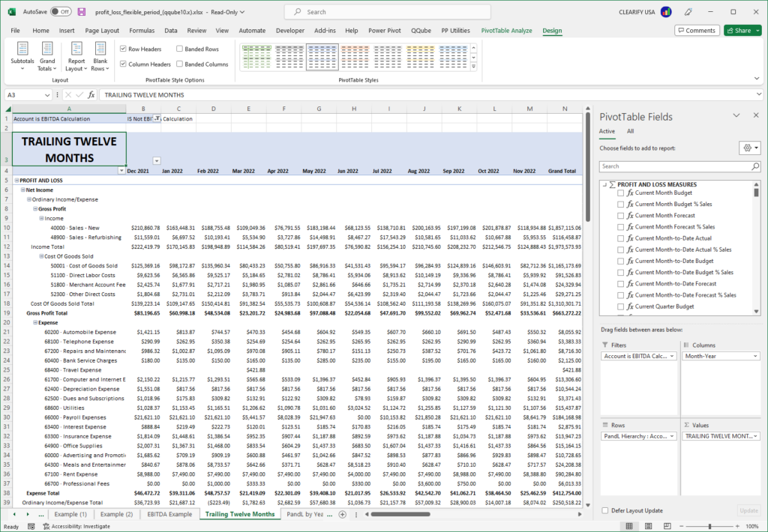Click the macro record icon in status bar
This screenshot has width=768, height=532.
(31, 526)
